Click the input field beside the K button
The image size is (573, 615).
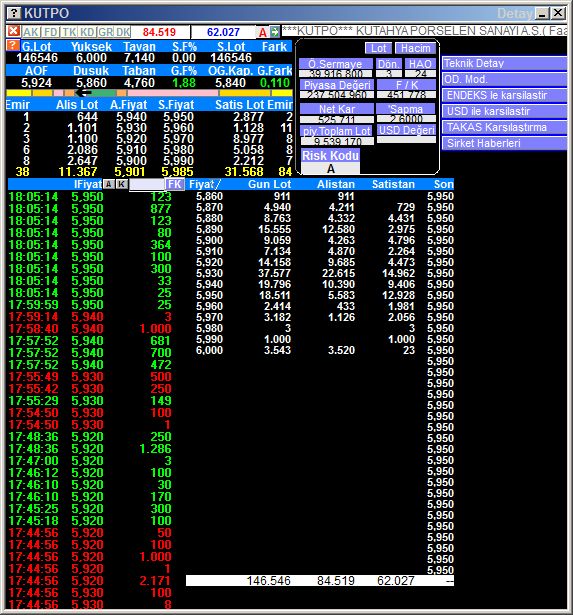click(147, 184)
